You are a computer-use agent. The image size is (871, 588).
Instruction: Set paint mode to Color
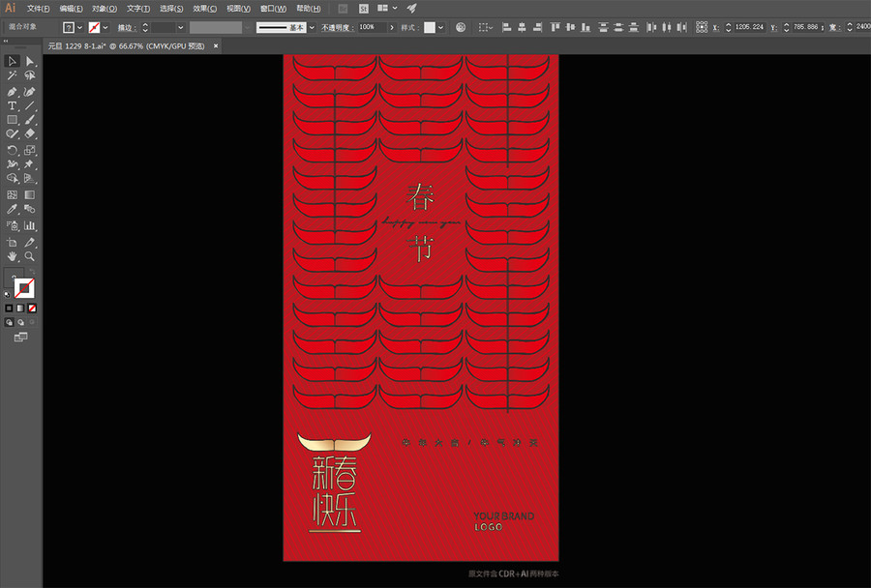click(x=9, y=309)
